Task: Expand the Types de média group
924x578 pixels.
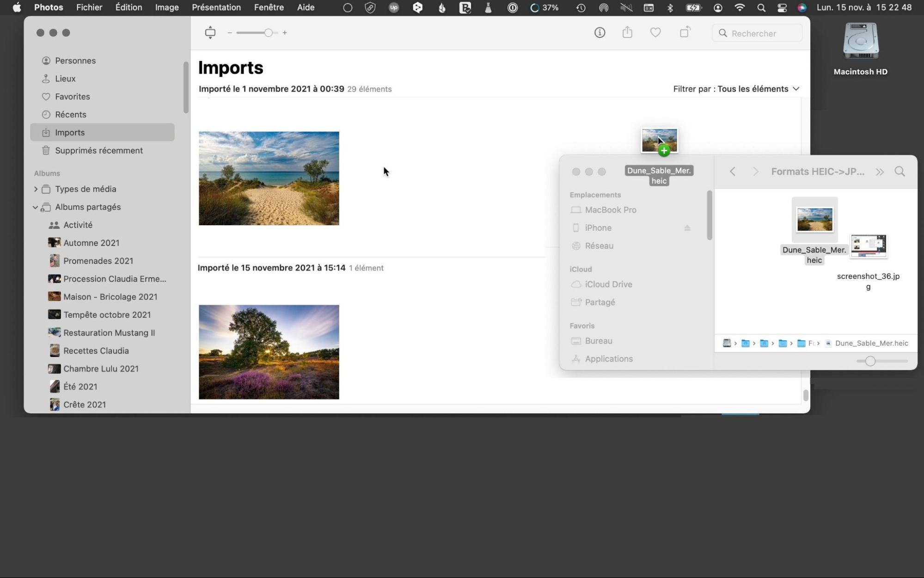Action: [x=36, y=189]
